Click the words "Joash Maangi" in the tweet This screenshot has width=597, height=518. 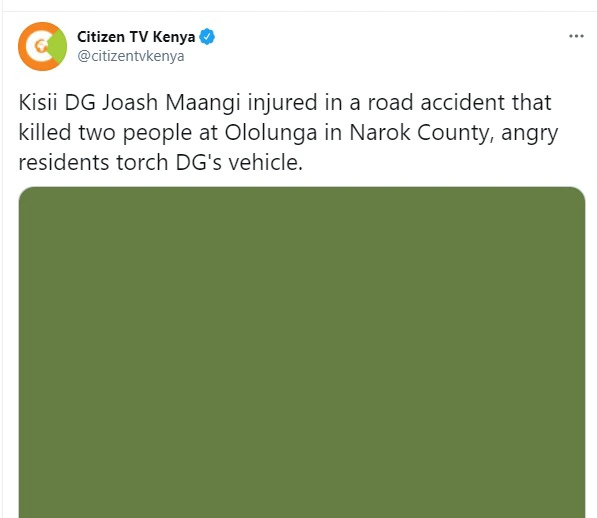tap(171, 103)
